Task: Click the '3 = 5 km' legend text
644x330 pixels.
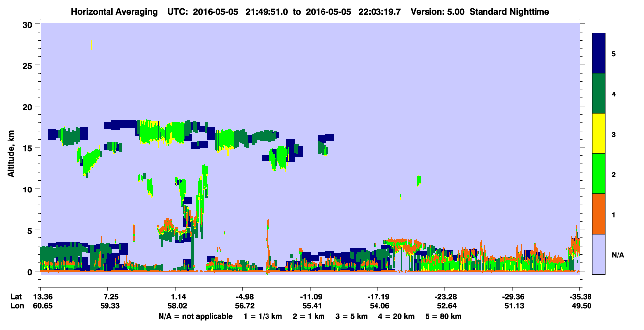Action: click(x=351, y=316)
